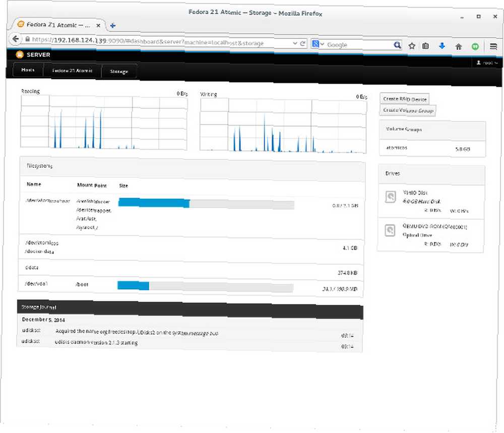Click the Google search input field
Screen dimensions: 504x433
click(359, 45)
